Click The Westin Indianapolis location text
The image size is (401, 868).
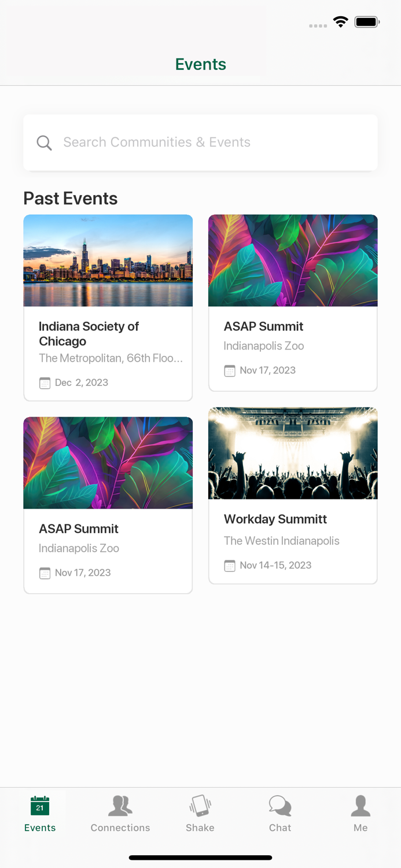282,541
